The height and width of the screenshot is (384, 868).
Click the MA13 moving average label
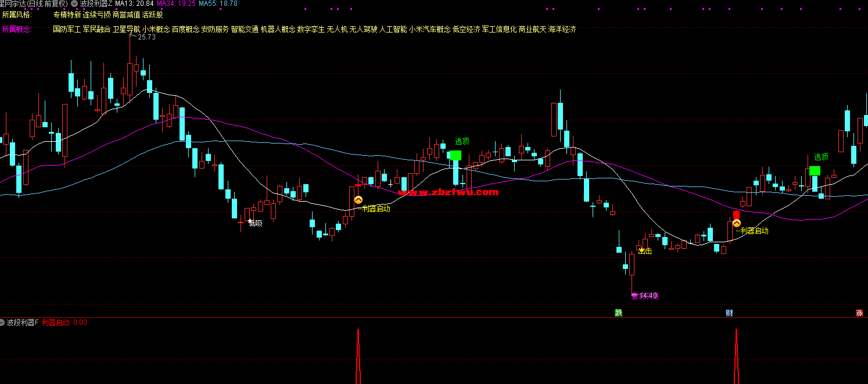(x=134, y=3)
